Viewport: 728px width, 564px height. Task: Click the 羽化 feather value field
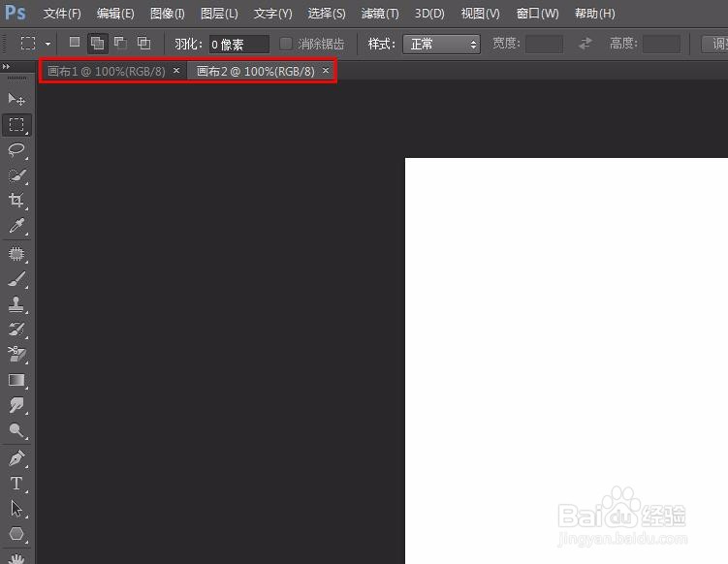[238, 45]
